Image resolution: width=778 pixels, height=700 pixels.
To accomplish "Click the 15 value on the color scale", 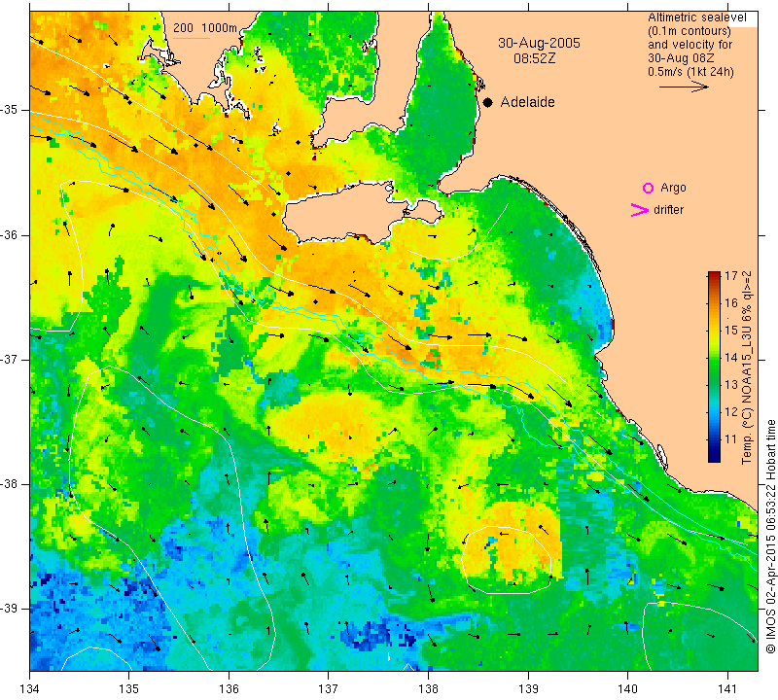I will tap(731, 331).
